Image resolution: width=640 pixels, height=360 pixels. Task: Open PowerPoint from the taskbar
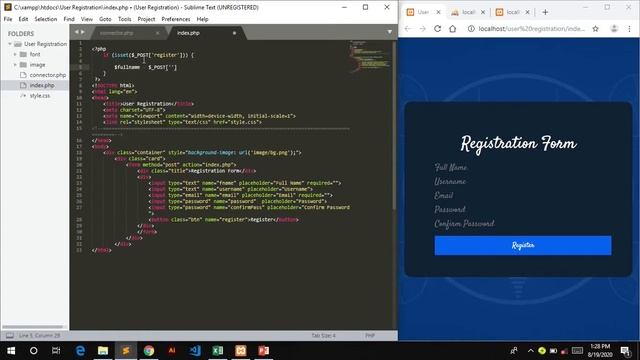pos(263,351)
